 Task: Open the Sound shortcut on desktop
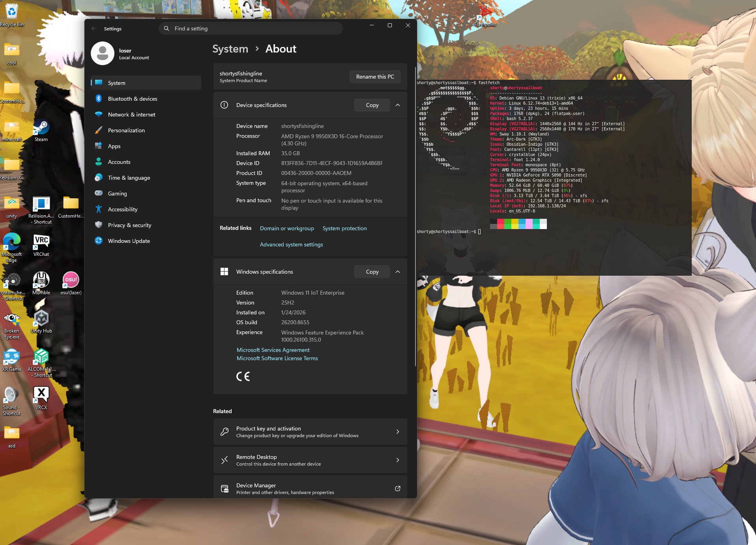coord(12,401)
